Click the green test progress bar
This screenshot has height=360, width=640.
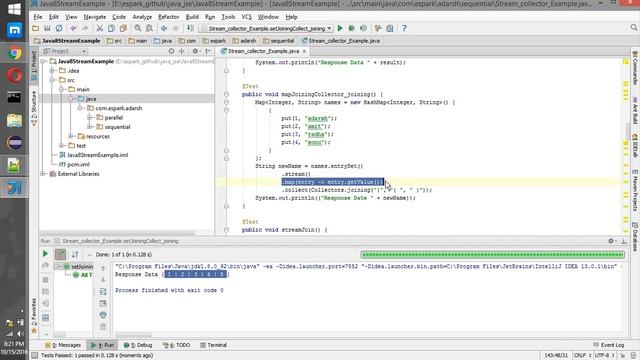(x=493, y=255)
